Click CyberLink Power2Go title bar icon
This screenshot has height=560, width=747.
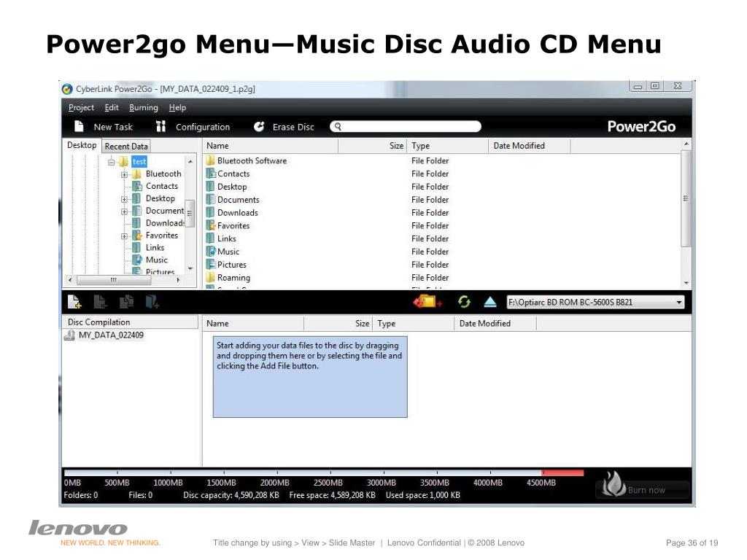pyautogui.click(x=68, y=89)
